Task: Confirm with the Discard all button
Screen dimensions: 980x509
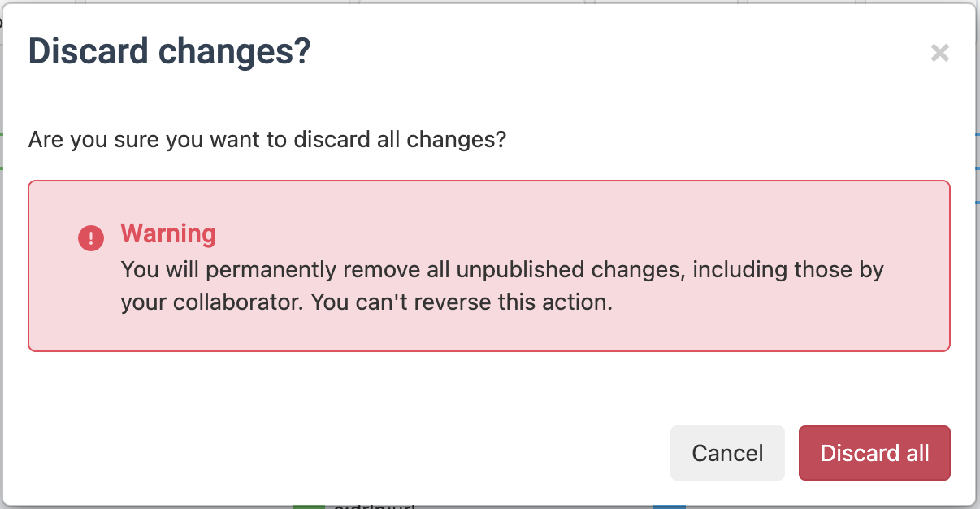Action: (874, 453)
